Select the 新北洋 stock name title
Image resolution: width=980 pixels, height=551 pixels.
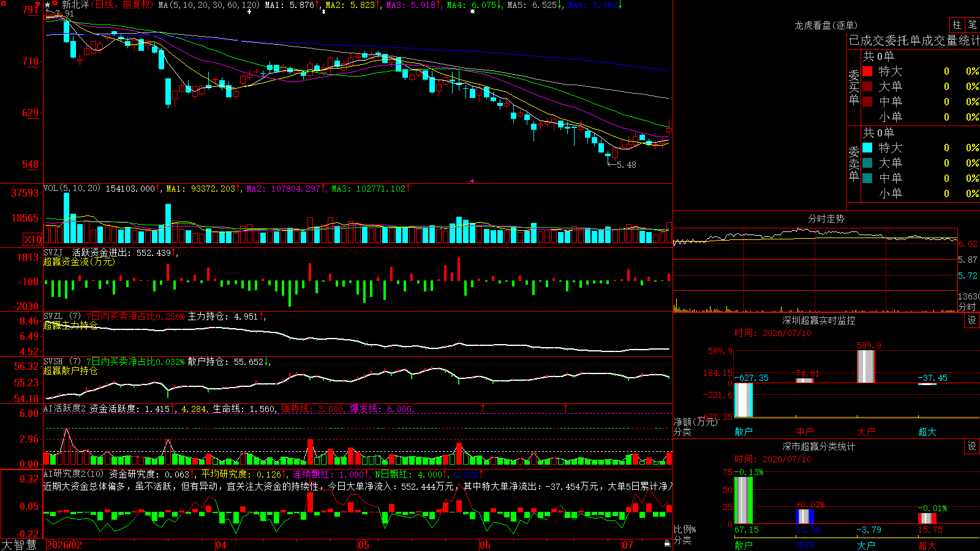point(75,5)
